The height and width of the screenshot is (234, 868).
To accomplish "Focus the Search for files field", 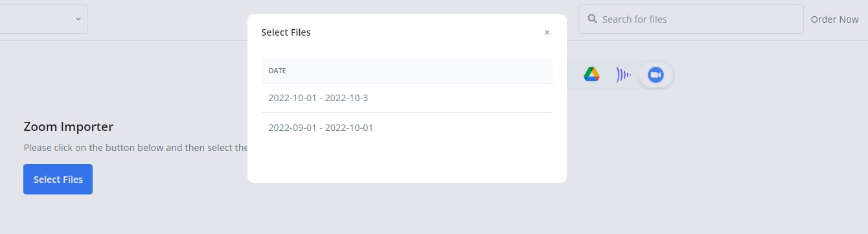I will pos(691,19).
